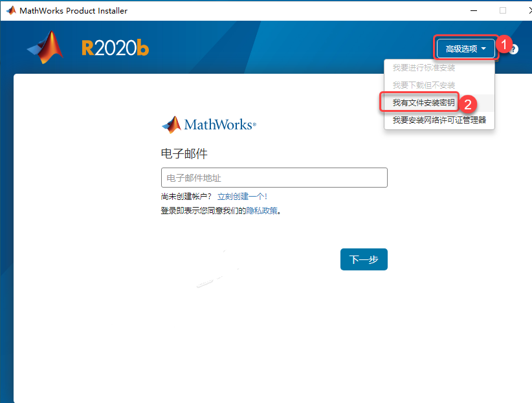Image resolution: width=532 pixels, height=403 pixels.
Task: Click the MATLAB logo in header
Action: (x=46, y=47)
